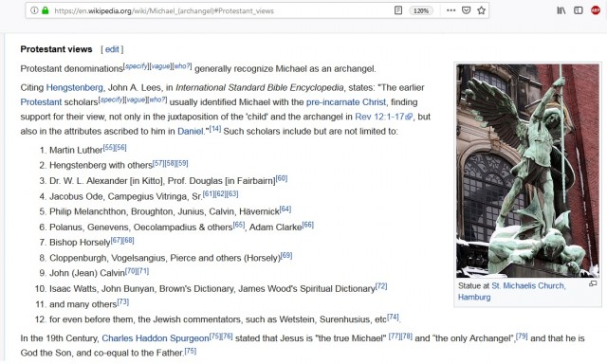Open reference [68] after Bishop Horsely
607x364 pixels.
(129, 240)
